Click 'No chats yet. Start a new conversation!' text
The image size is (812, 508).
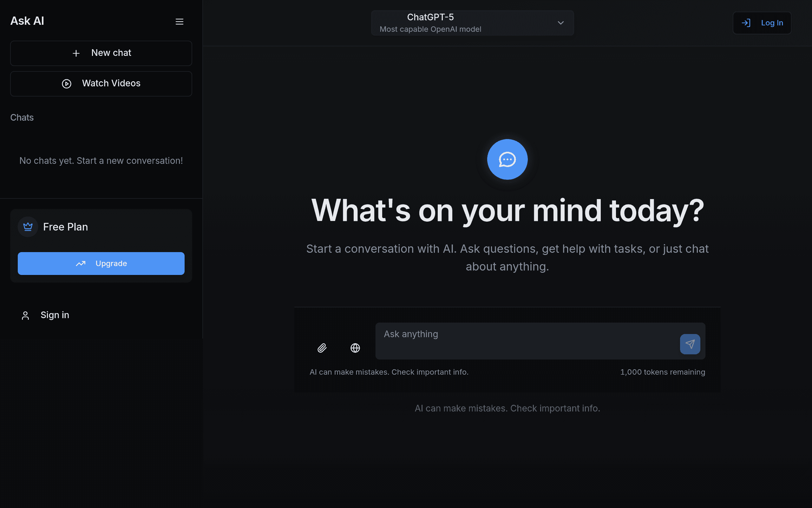point(101,161)
